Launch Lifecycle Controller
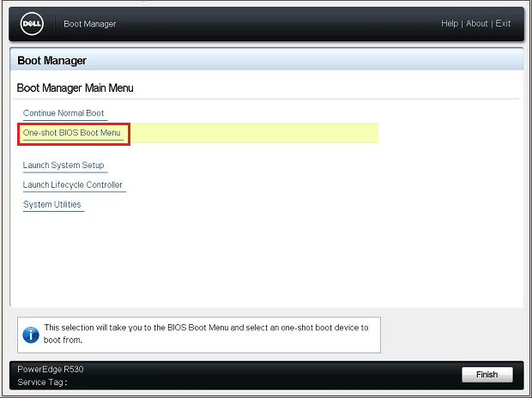Viewport: 532px width, 398px height. pyautogui.click(x=73, y=184)
